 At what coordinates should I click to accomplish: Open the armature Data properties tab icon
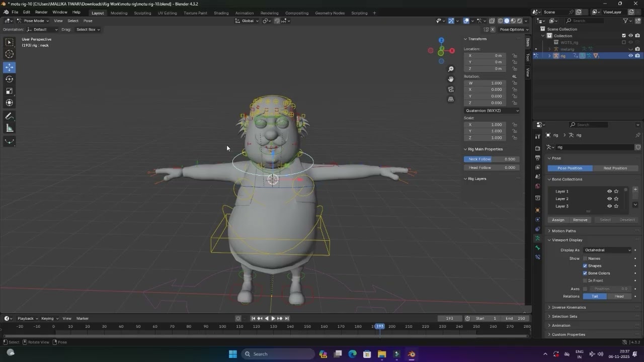coord(537,238)
